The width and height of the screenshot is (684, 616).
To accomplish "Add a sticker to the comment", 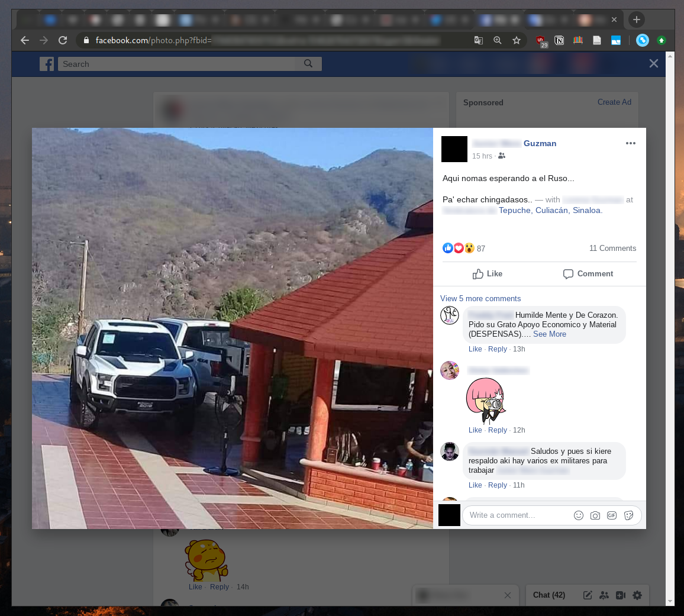I will coord(628,515).
